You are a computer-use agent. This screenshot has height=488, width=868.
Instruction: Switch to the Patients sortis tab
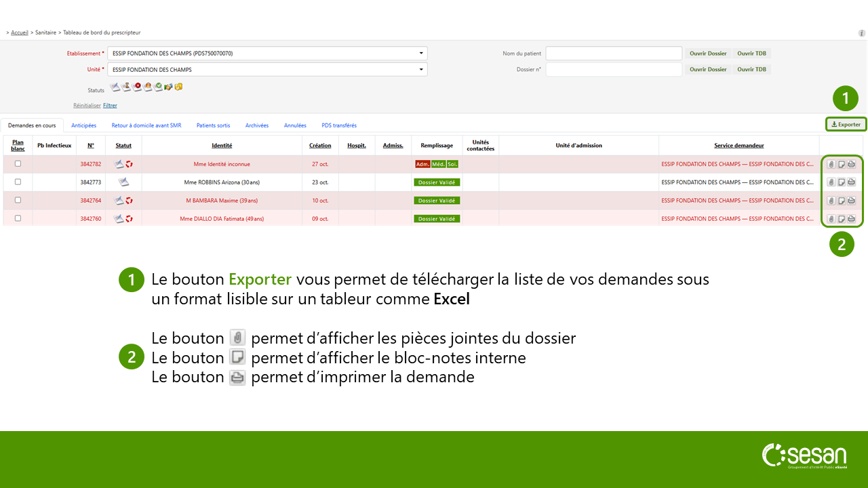coord(213,125)
